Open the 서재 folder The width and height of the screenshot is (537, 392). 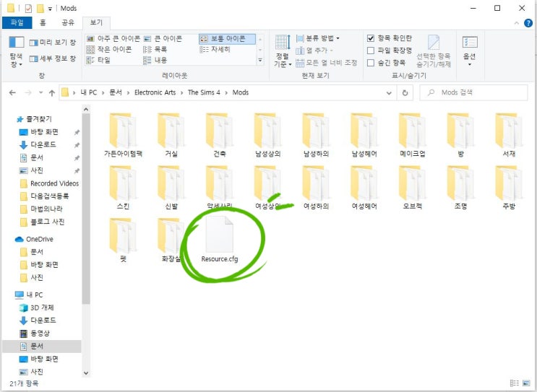pos(509,136)
